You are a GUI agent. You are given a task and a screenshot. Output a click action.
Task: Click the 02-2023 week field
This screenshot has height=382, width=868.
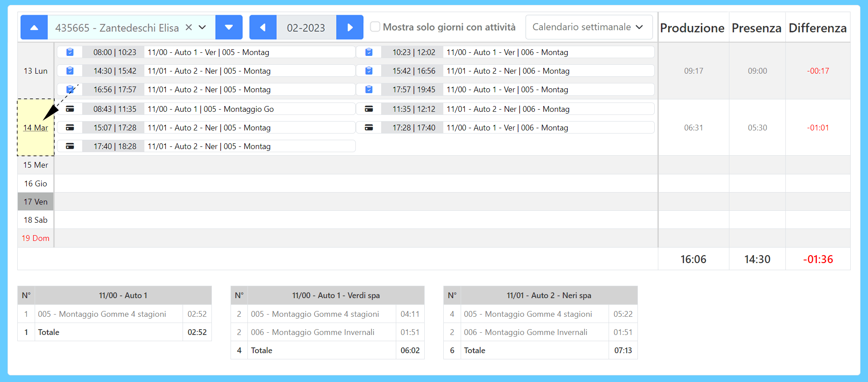[306, 28]
